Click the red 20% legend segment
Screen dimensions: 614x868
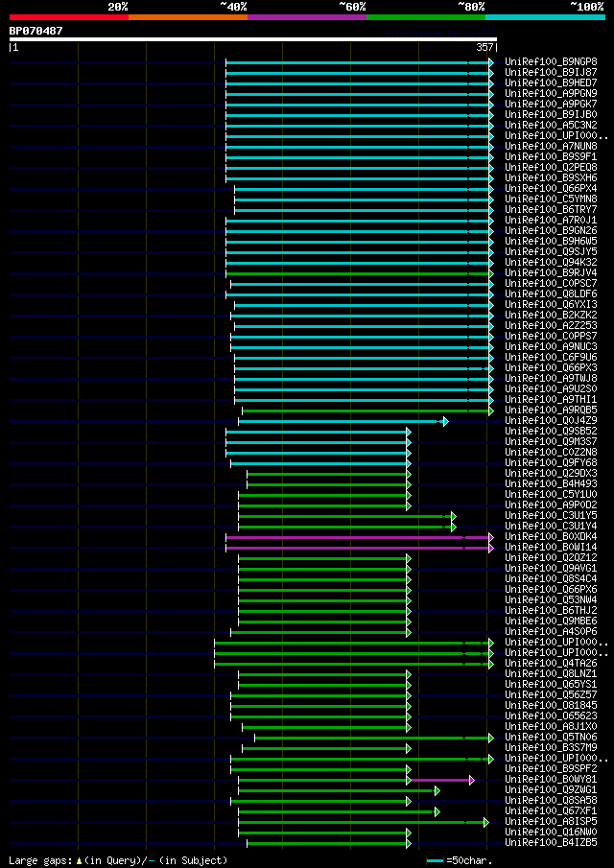(69, 17)
